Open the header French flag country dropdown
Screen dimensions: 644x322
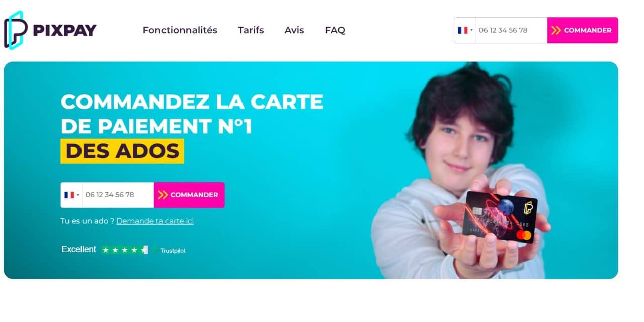(x=465, y=30)
